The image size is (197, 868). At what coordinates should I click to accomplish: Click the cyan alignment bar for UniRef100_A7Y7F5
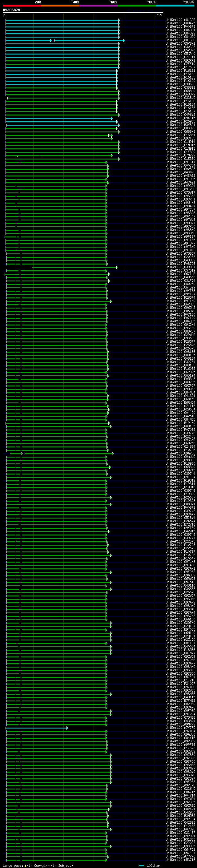point(37,728)
